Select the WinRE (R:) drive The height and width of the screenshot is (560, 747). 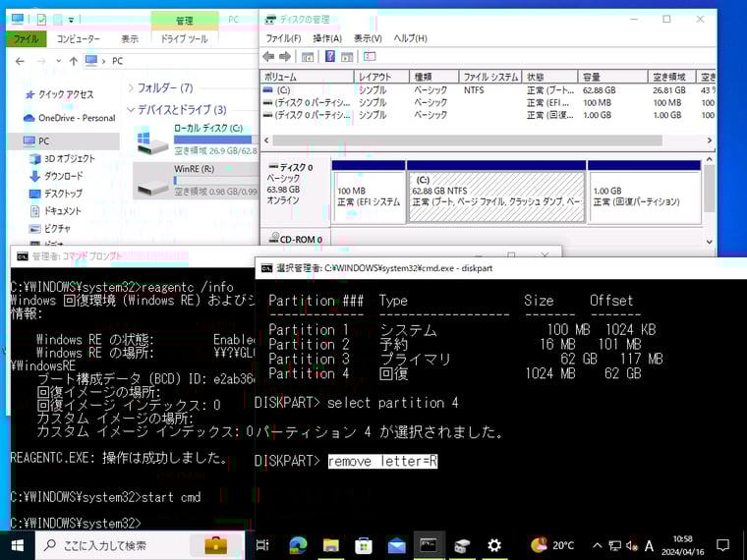197,181
